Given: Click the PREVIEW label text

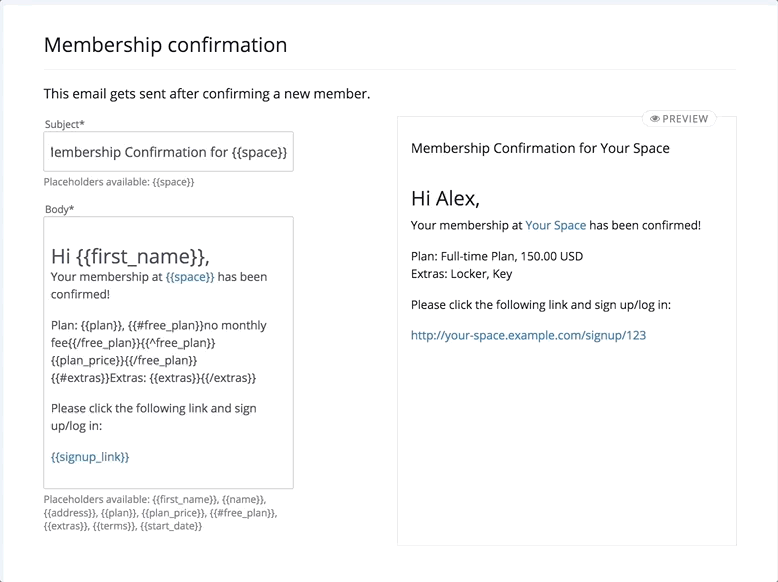Looking at the screenshot, I should point(685,119).
